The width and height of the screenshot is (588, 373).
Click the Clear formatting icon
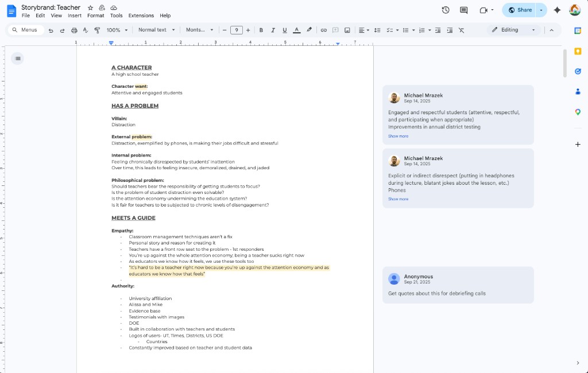[461, 30]
